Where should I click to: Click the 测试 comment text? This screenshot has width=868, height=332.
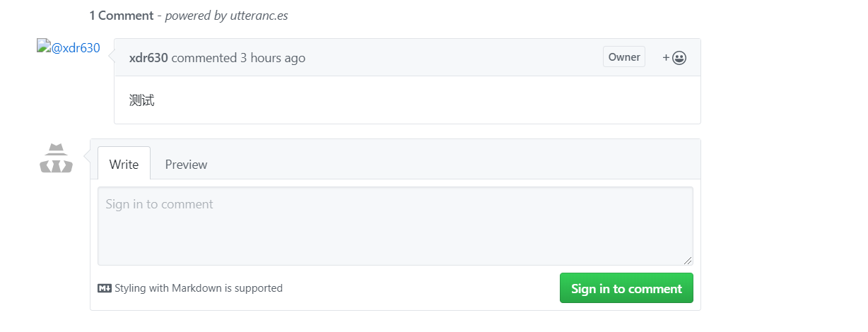[x=141, y=100]
